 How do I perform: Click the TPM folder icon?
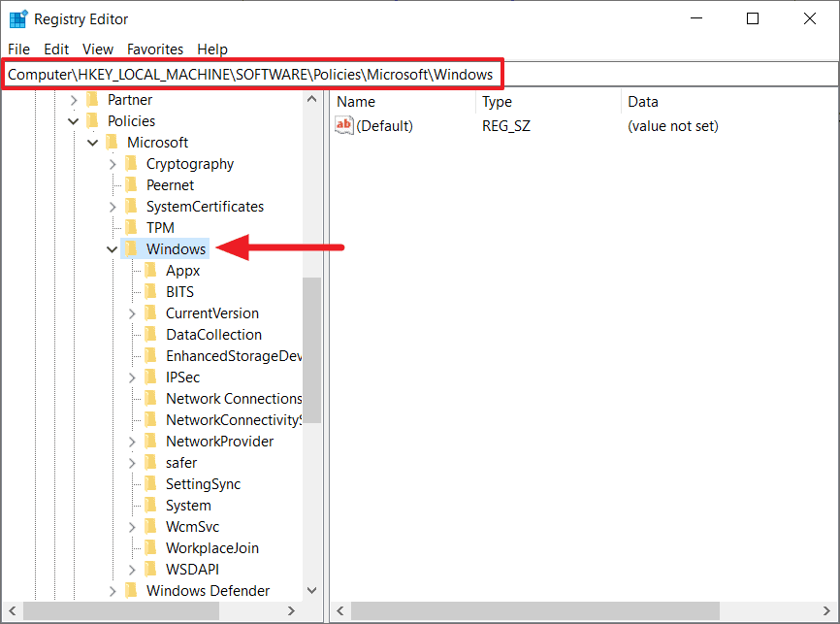coord(131,228)
